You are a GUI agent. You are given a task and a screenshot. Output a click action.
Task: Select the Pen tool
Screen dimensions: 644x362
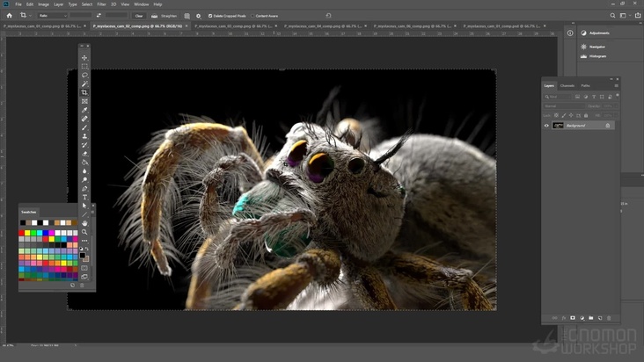tap(84, 189)
